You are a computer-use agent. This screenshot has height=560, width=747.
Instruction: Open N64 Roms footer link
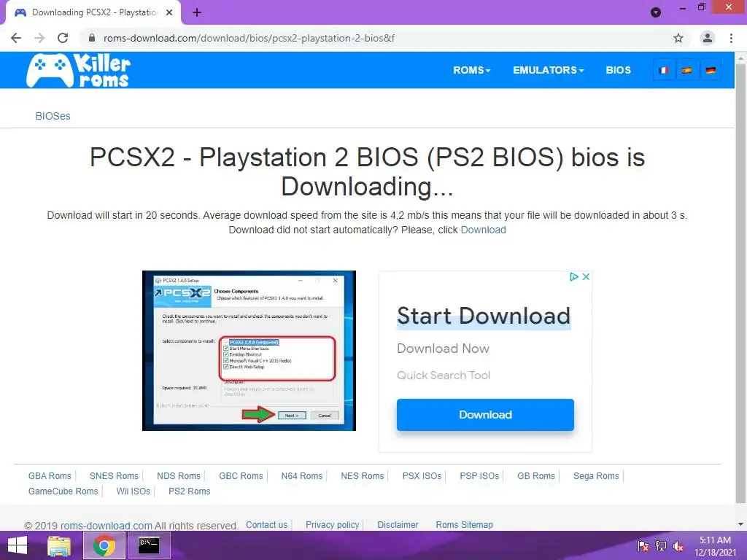pos(301,475)
